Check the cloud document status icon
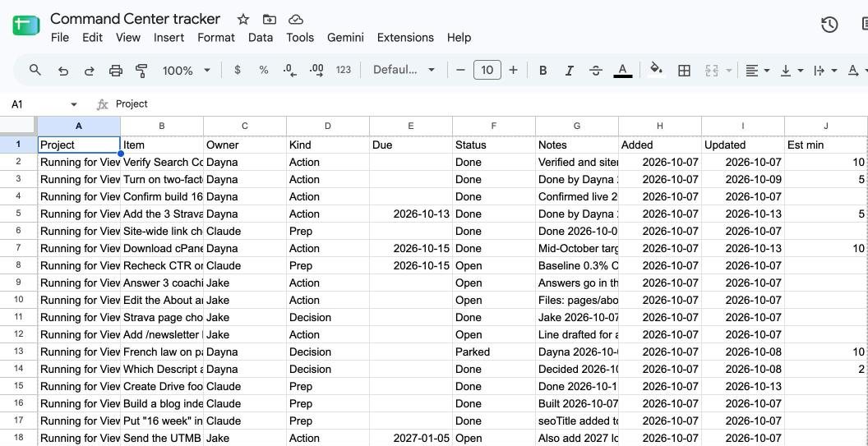Image resolution: width=868 pixels, height=446 pixels. (296, 20)
